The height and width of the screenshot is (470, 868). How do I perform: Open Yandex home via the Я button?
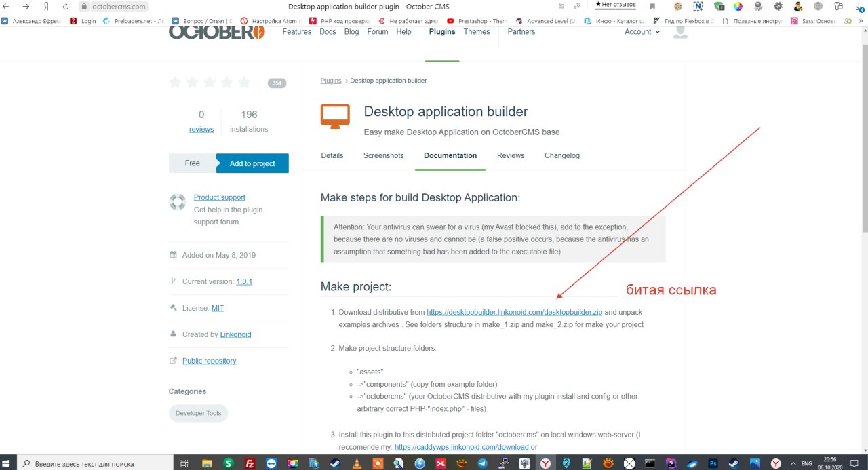point(45,6)
